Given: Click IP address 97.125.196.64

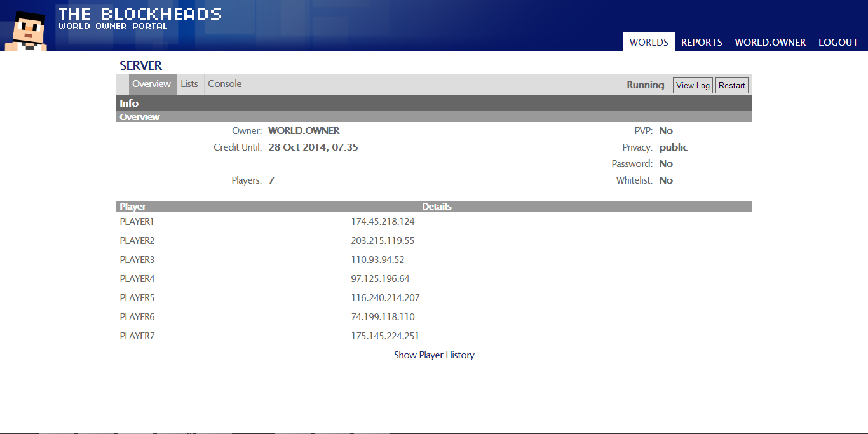Looking at the screenshot, I should pos(380,279).
